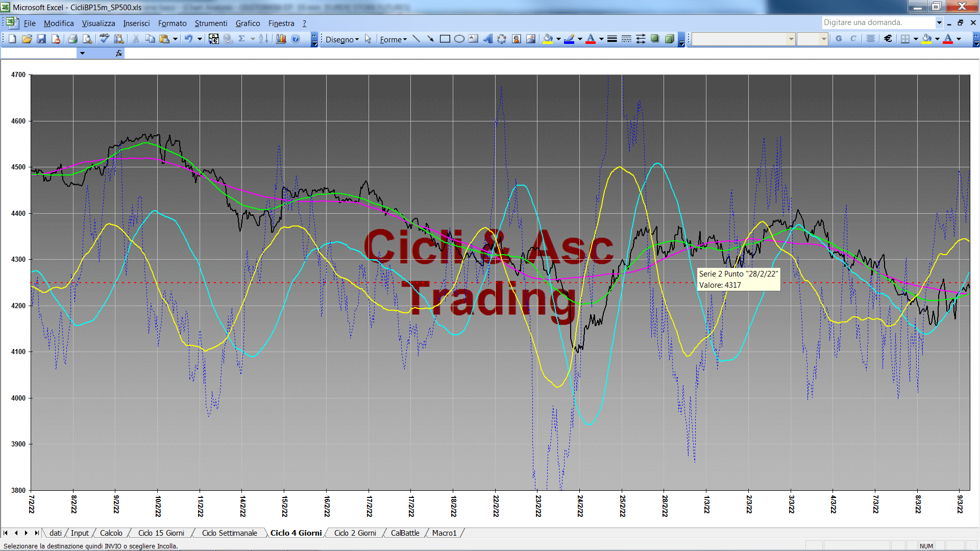Image resolution: width=980 pixels, height=551 pixels.
Task: Undo the last action
Action: pos(188,39)
